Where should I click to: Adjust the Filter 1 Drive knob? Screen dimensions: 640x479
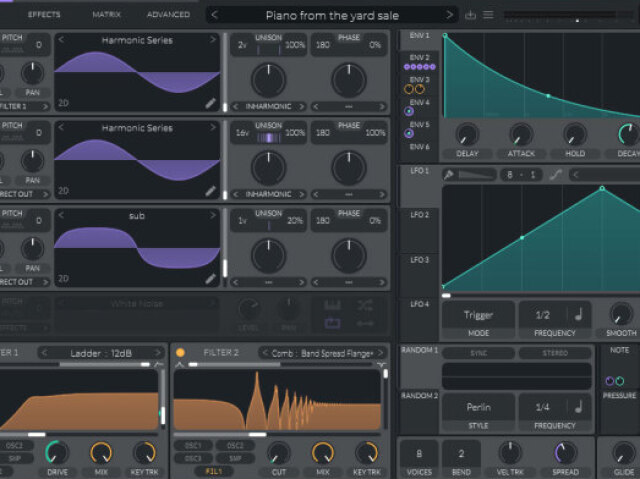[x=57, y=452]
